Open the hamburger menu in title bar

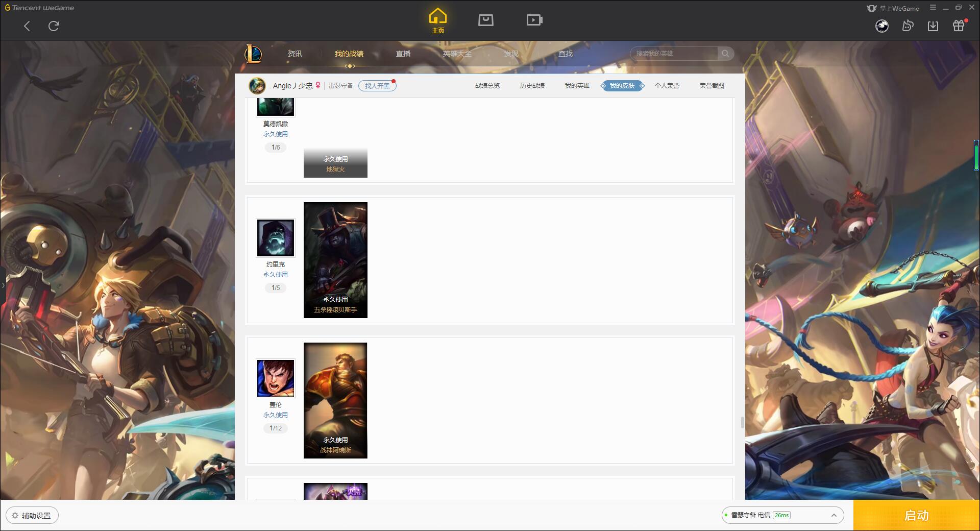[933, 8]
